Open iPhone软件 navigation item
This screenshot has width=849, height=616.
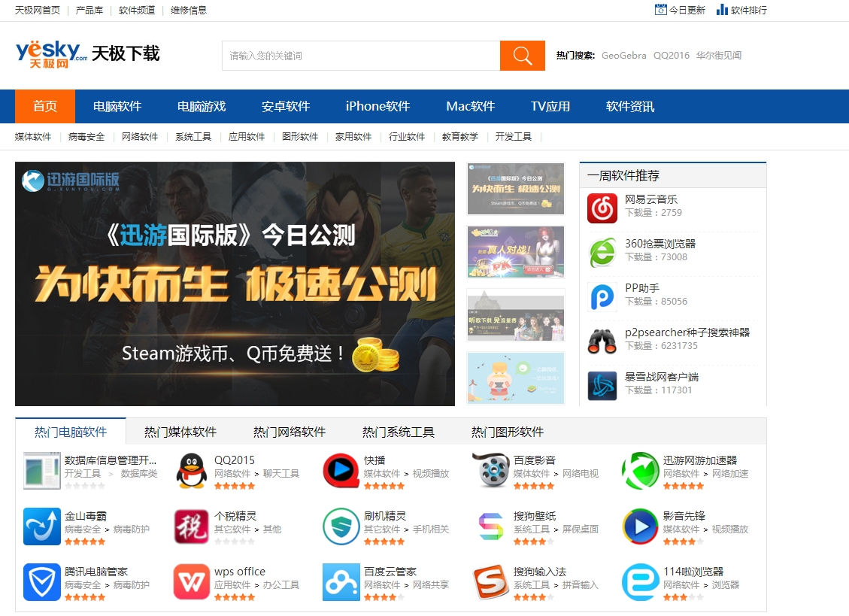click(378, 106)
